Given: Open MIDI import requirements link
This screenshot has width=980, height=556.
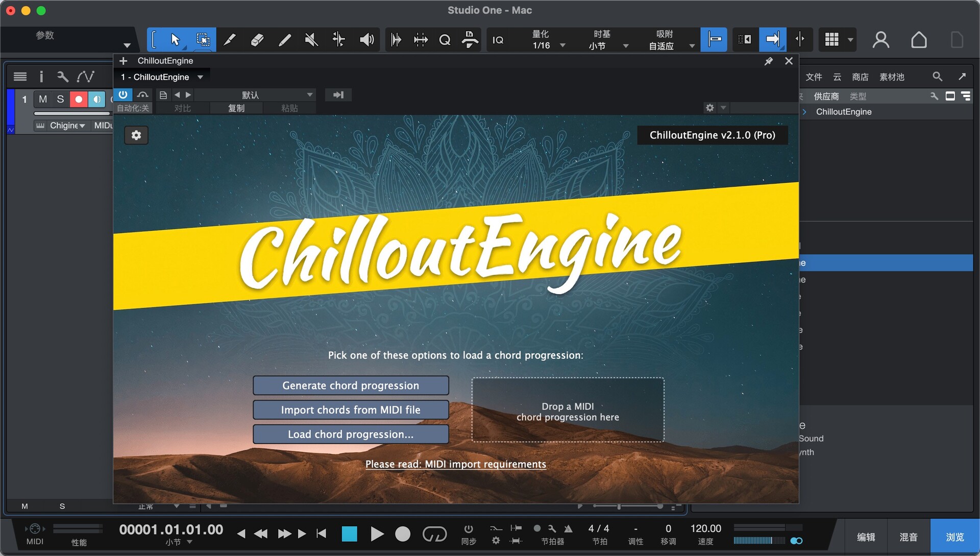Looking at the screenshot, I should coord(455,464).
